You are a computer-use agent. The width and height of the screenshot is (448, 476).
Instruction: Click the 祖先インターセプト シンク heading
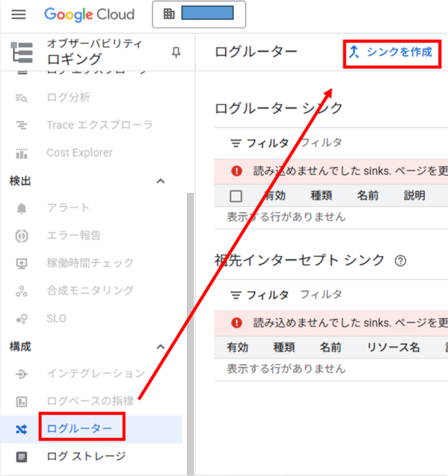(300, 260)
